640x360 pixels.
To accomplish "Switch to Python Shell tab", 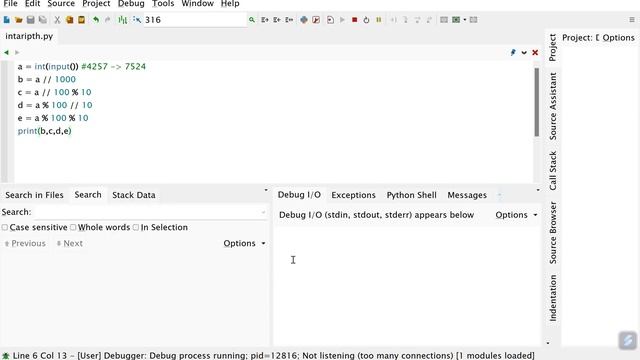I will click(411, 195).
